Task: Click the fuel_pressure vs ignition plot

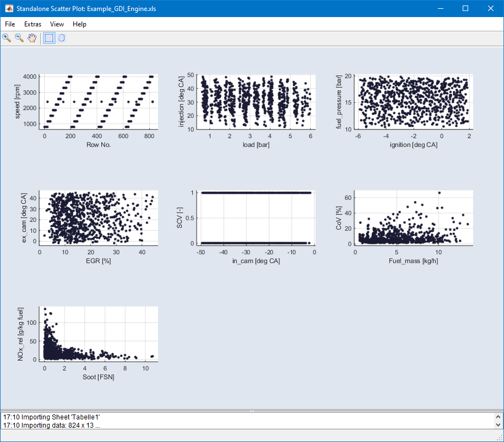Action: [x=414, y=102]
